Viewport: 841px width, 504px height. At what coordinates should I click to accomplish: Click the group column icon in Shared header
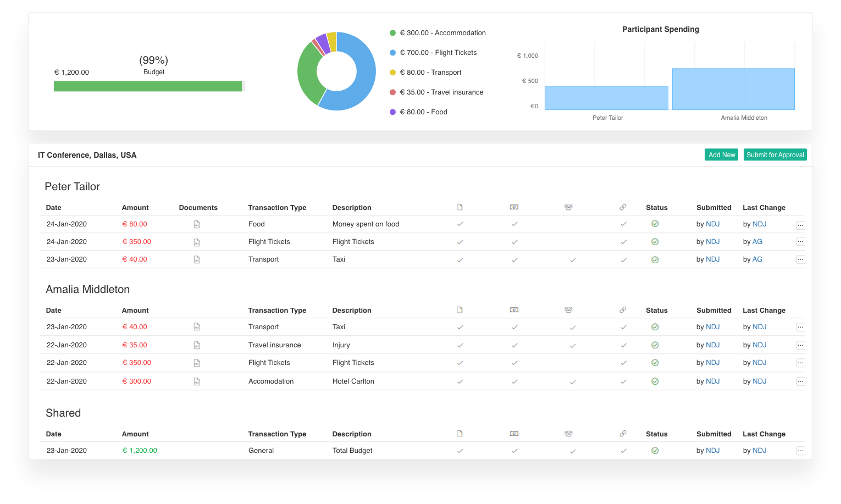[x=568, y=434]
